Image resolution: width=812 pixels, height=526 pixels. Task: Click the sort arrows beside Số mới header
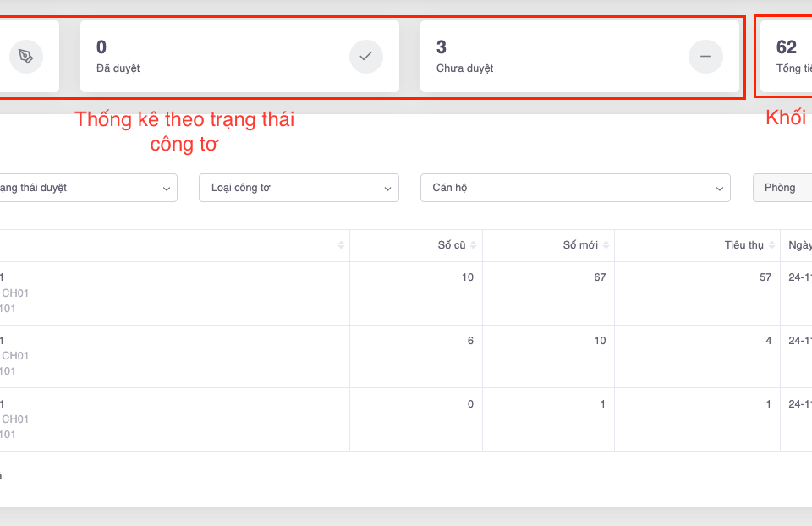click(x=606, y=245)
